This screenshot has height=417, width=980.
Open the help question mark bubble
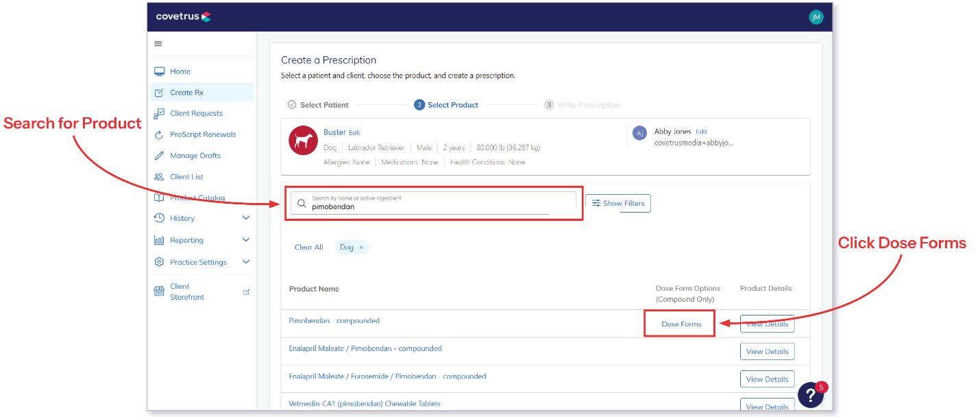811,395
